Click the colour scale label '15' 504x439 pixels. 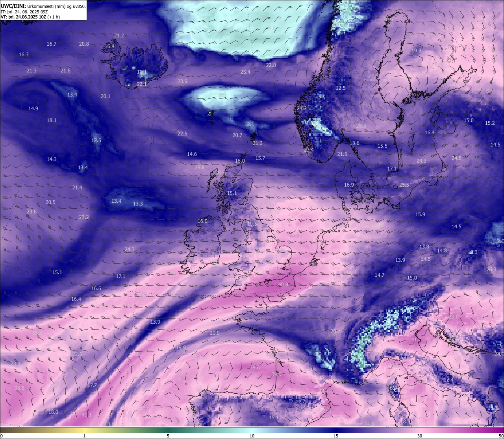pos(336,436)
